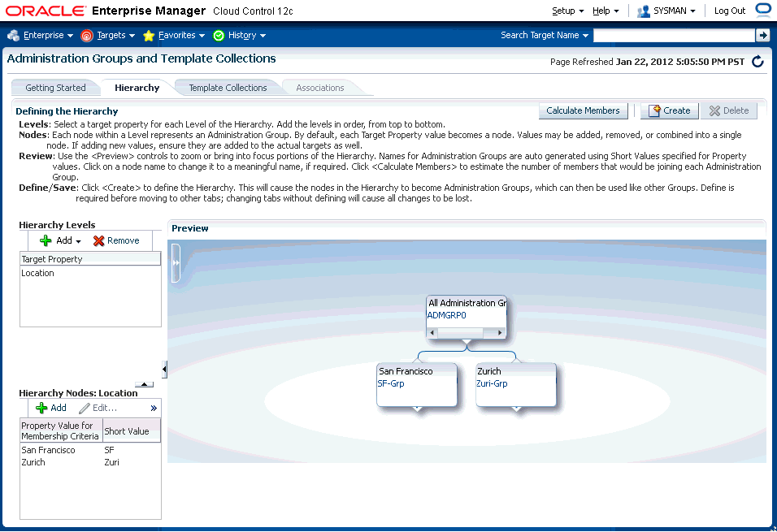Expand children below San Francisco node
The image size is (777, 532).
(x=417, y=409)
